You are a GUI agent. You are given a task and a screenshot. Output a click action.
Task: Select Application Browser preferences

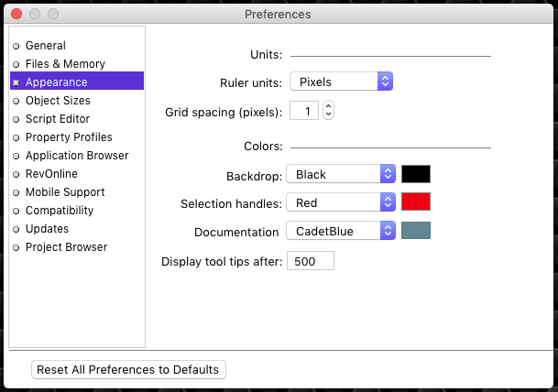(77, 156)
